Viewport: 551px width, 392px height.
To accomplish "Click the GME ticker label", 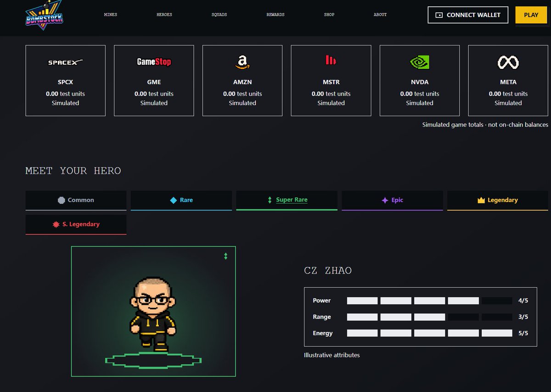I will click(x=154, y=82).
